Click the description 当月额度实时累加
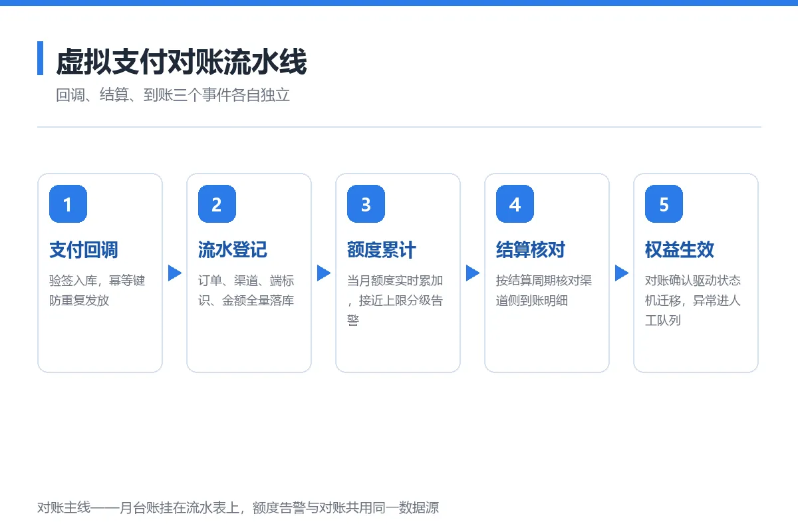 pyautogui.click(x=395, y=301)
